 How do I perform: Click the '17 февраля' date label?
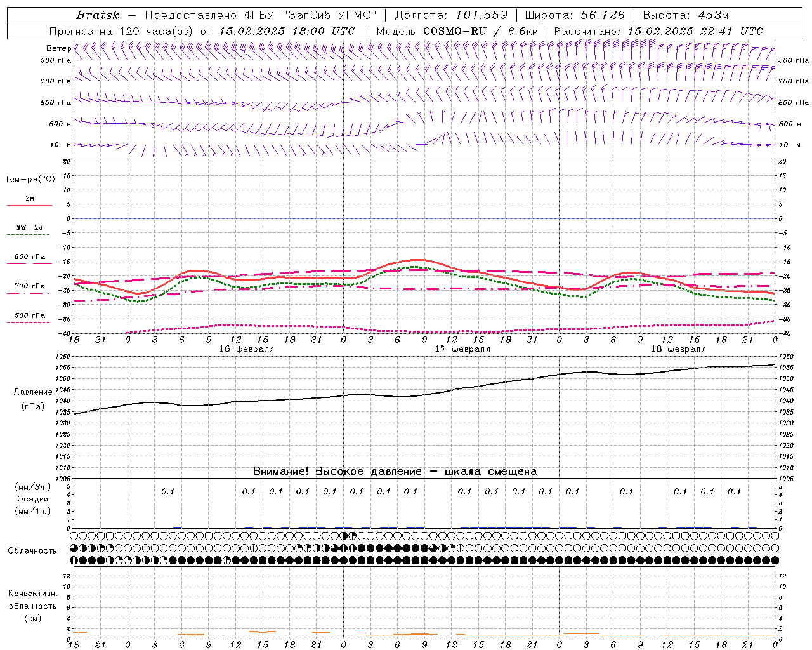pyautogui.click(x=462, y=349)
